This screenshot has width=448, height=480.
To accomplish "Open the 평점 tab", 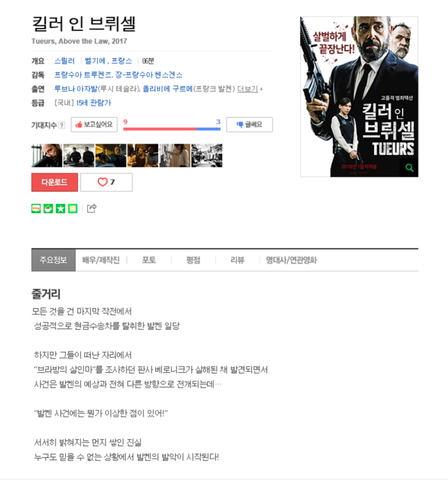I will coord(193,260).
